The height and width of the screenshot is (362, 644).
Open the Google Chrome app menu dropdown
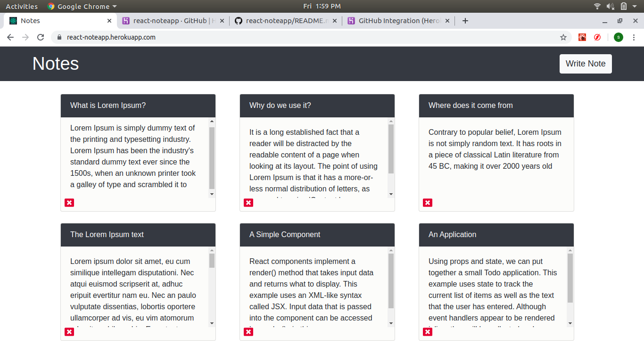pyautogui.click(x=82, y=6)
